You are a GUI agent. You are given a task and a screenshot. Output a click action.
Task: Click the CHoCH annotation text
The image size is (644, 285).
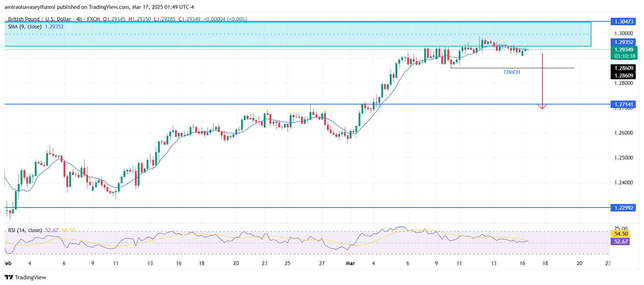(x=512, y=72)
